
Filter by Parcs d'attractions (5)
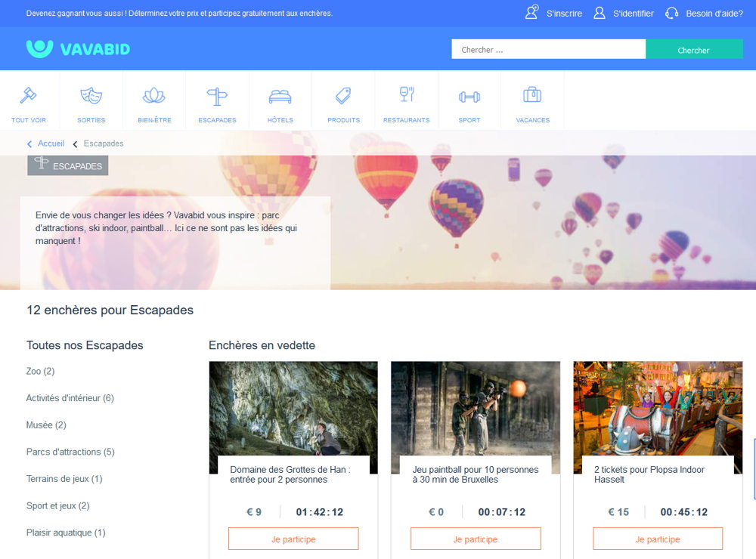click(70, 452)
